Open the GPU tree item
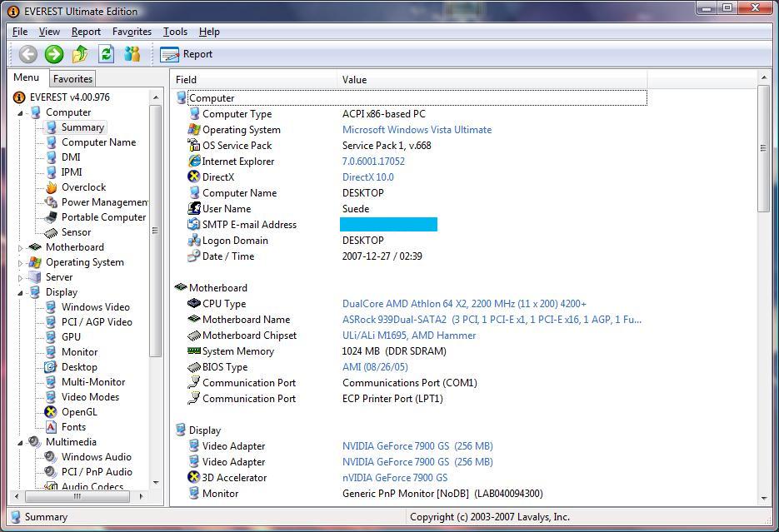This screenshot has height=532, width=779. (71, 337)
